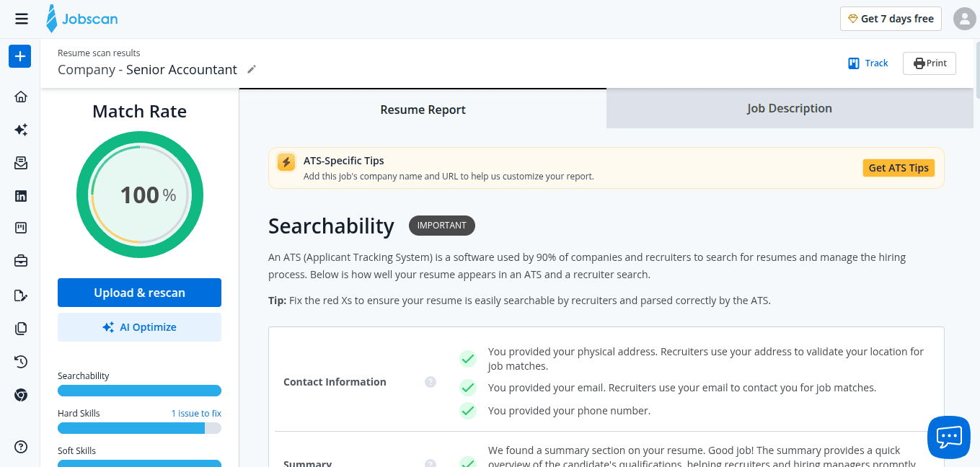Click the blue plus new scan button
Screen dimensions: 980x467
click(19, 56)
